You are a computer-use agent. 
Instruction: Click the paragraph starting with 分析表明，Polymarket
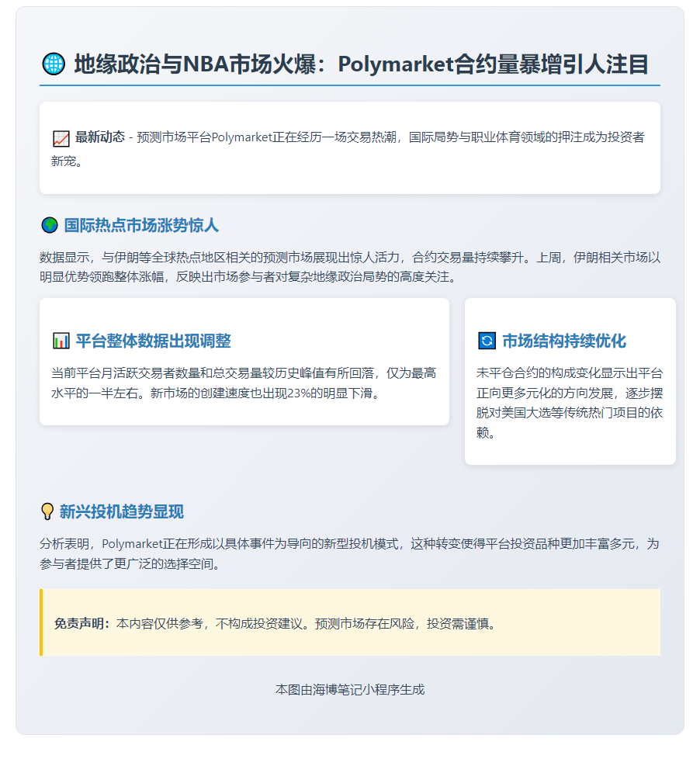pyautogui.click(x=350, y=554)
